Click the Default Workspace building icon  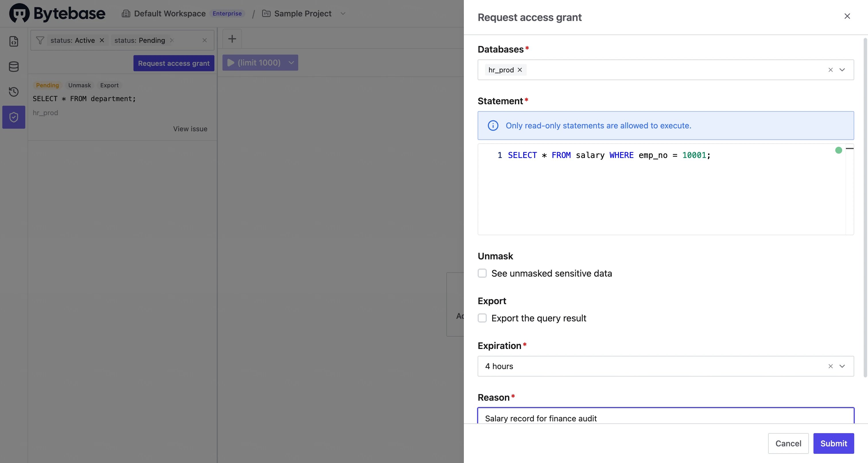126,13
